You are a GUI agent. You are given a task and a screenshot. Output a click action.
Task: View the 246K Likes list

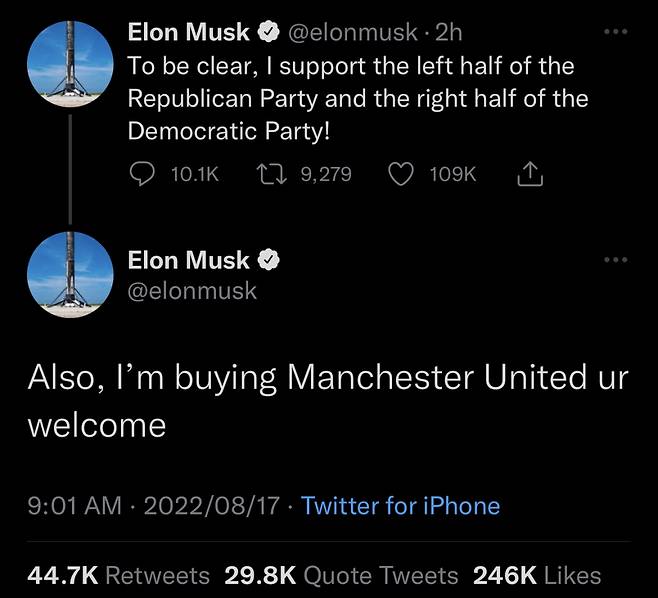(537, 575)
